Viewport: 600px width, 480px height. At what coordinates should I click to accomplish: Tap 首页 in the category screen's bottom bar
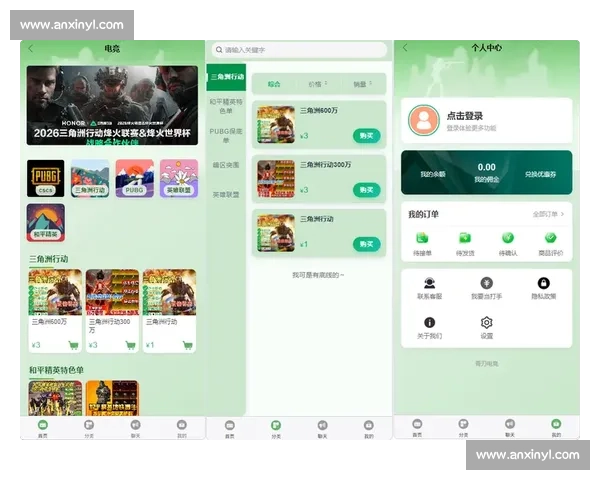click(x=230, y=429)
